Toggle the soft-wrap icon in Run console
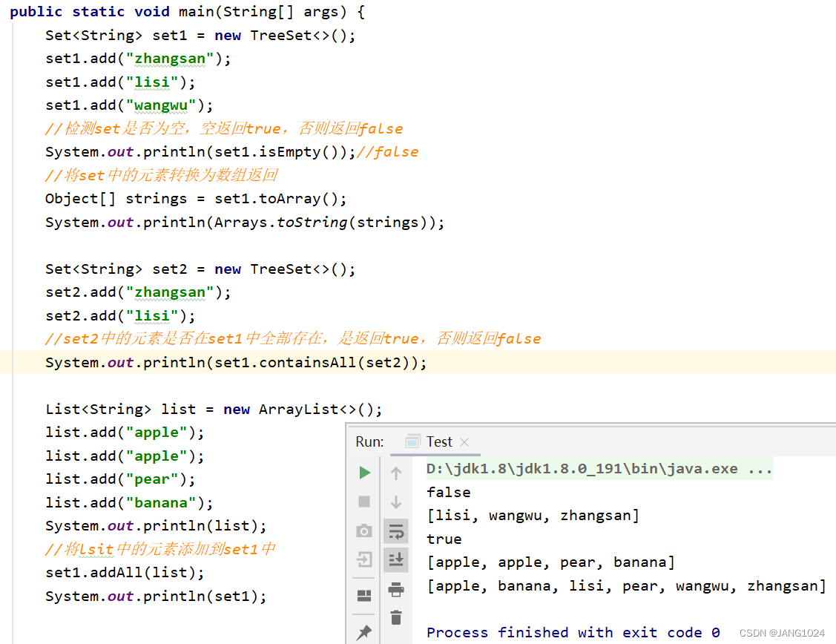The width and height of the screenshot is (836, 644). [x=396, y=531]
